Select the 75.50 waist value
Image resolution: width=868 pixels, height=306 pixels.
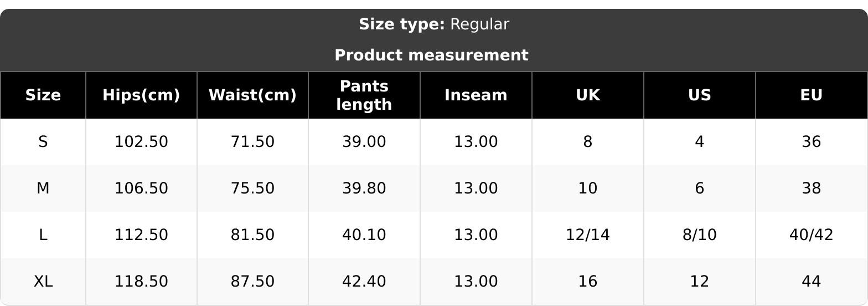(252, 188)
